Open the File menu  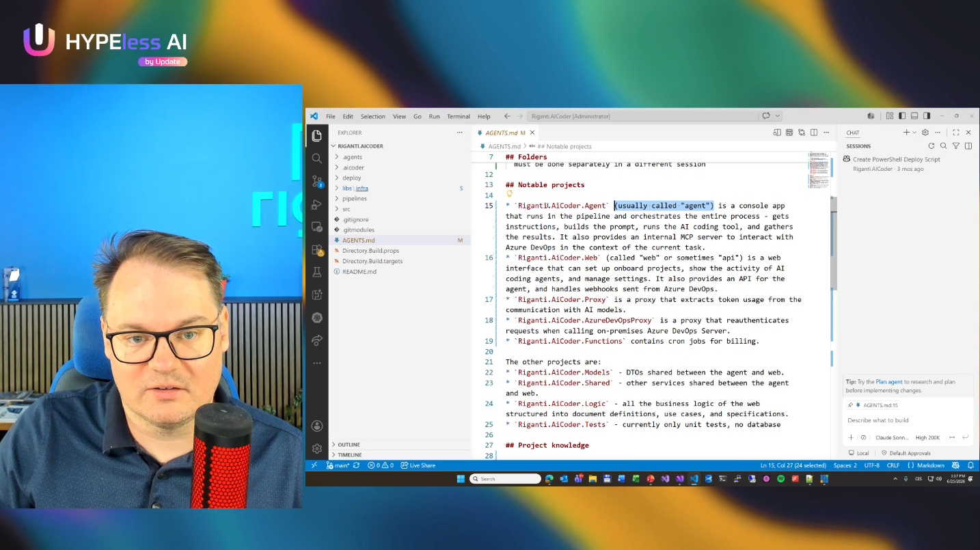pos(331,116)
